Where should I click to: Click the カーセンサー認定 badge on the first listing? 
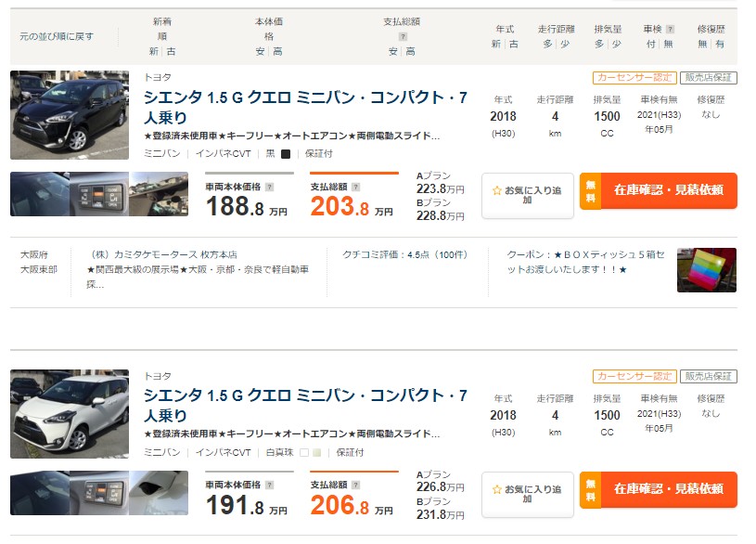634,78
